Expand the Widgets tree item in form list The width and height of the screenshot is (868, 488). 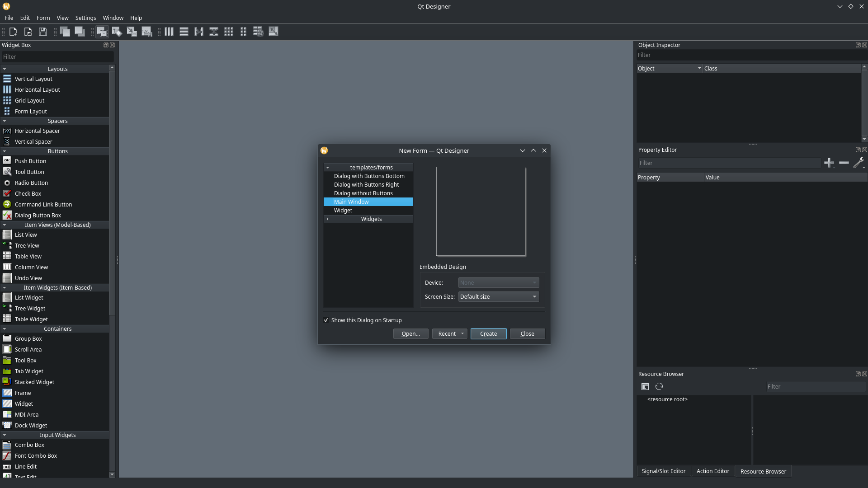(327, 219)
